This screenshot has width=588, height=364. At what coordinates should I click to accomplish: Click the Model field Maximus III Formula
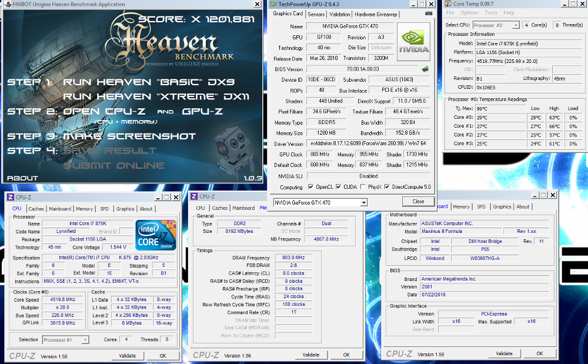461,231
